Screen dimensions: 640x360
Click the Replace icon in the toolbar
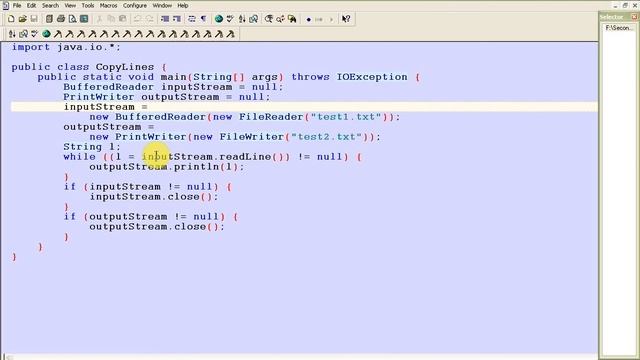coord(280,19)
